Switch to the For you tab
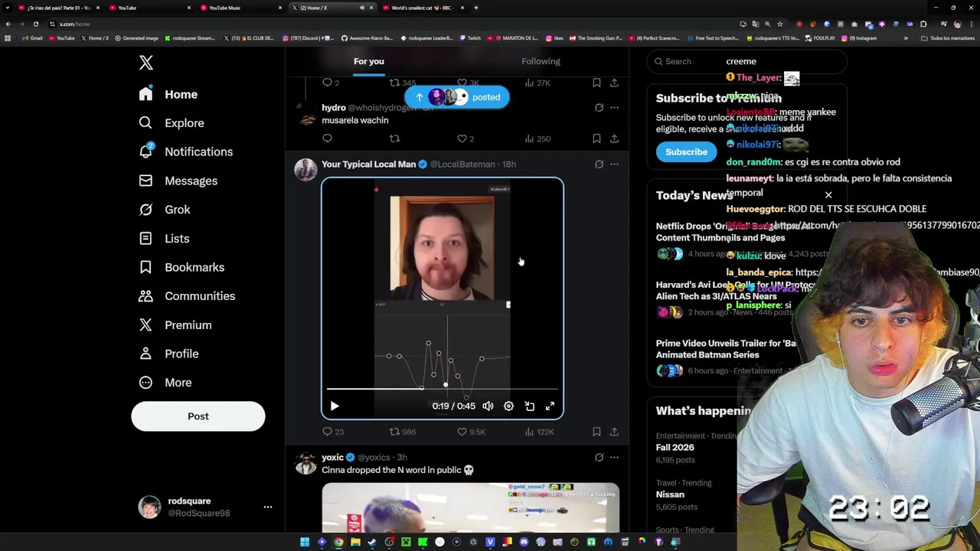Image resolution: width=980 pixels, height=551 pixels. 369,61
